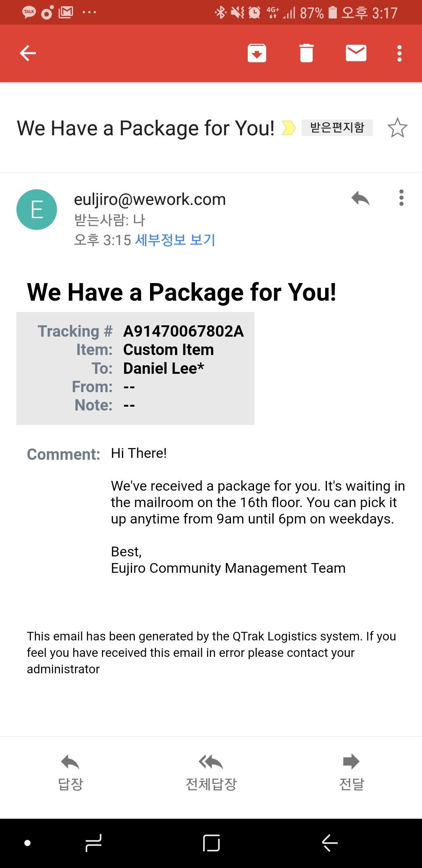The width and height of the screenshot is (422, 868).
Task: Star the We Have a Package email
Action: [397, 128]
